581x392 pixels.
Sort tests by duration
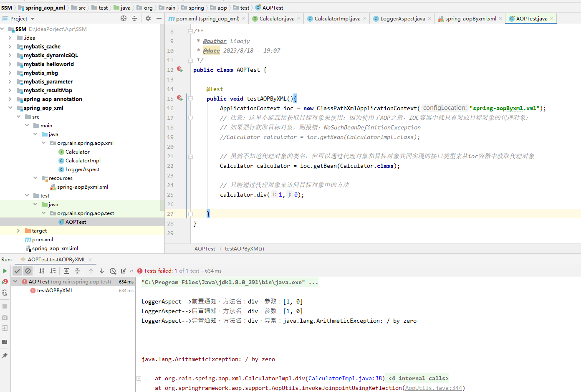tap(53, 271)
